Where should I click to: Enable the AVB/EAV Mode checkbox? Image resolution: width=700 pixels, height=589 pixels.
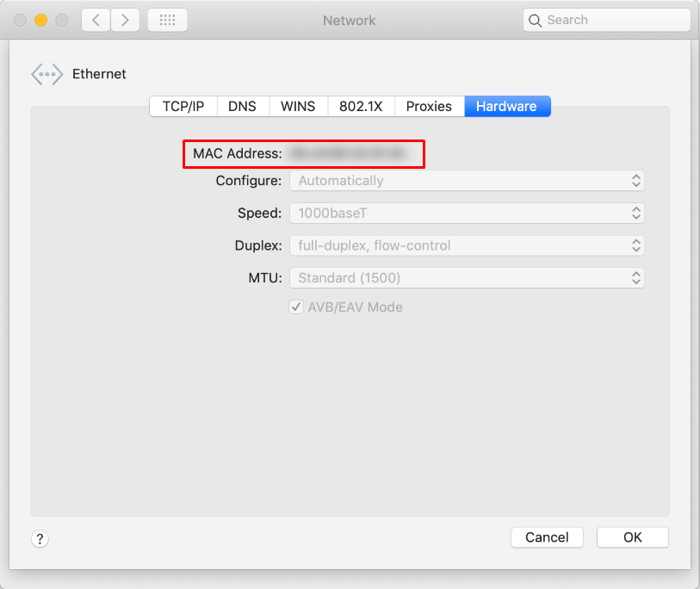[x=296, y=307]
